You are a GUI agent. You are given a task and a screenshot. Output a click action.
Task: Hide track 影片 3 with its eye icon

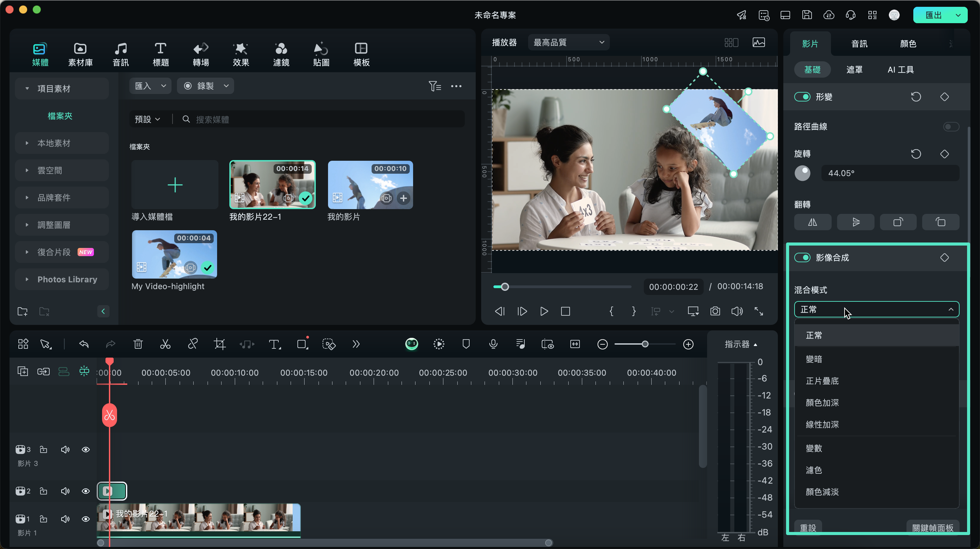(86, 450)
